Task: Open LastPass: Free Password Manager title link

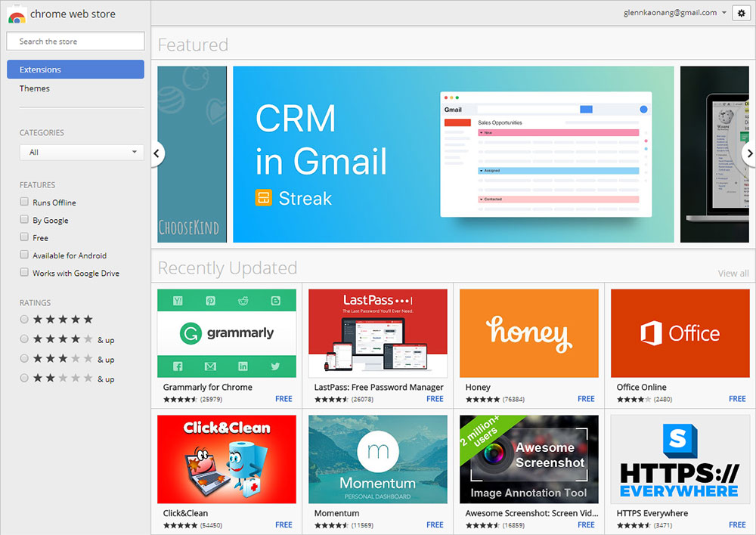Action: pyautogui.click(x=379, y=387)
